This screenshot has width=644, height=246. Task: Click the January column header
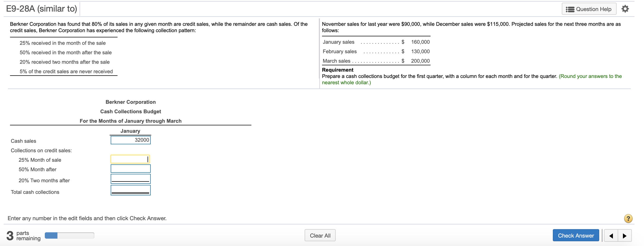click(130, 131)
